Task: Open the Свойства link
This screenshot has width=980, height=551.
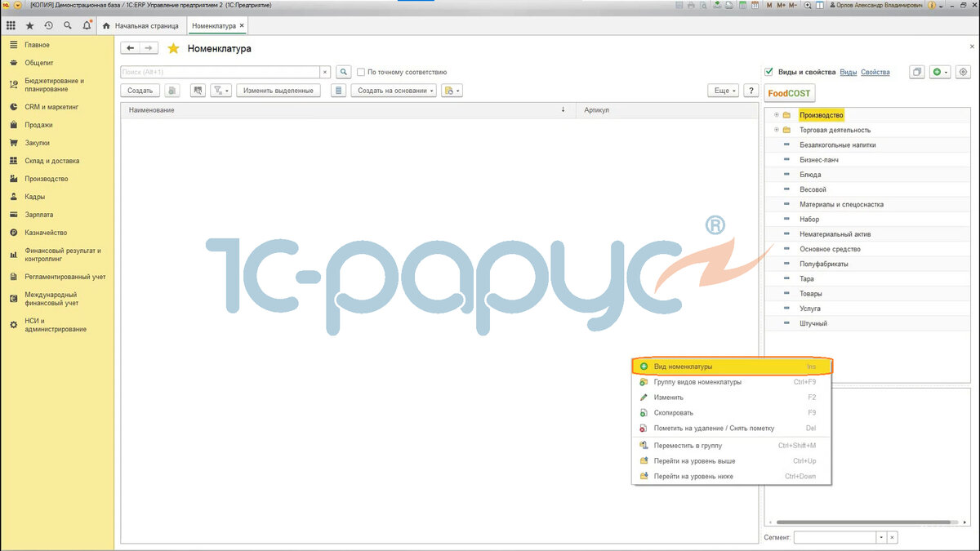Action: coord(875,73)
